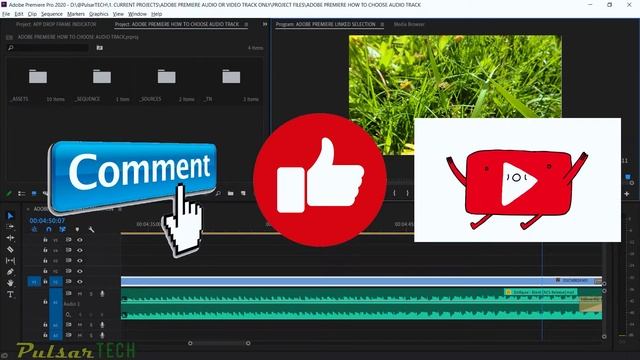Open the Program monitor button editor plus

click(x=627, y=193)
